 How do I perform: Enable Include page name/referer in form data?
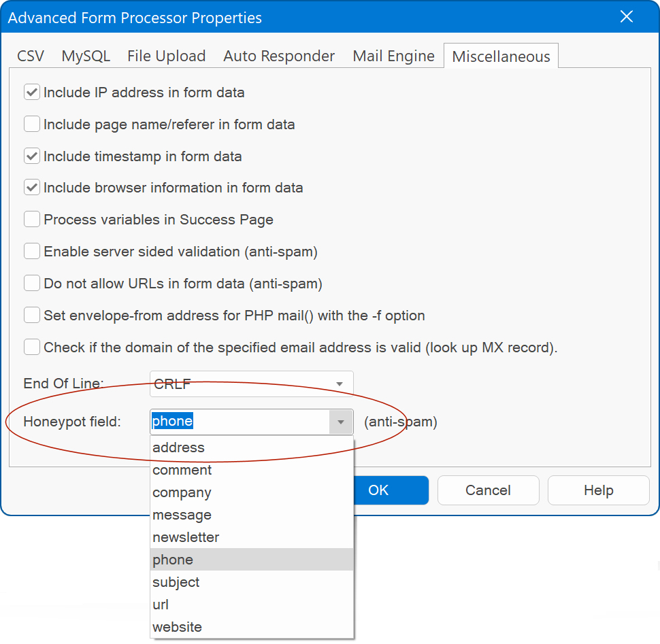tap(32, 124)
